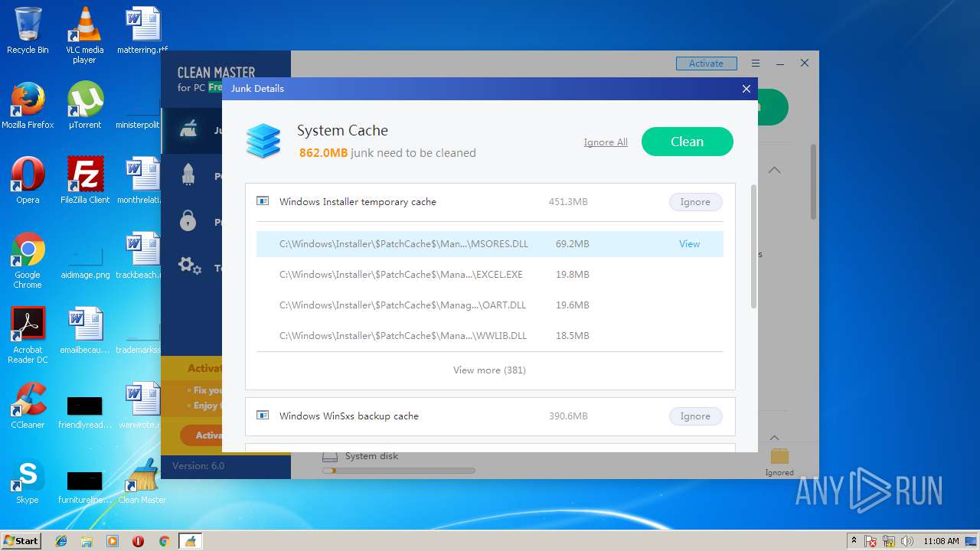Screen dimensions: 980x551
Task: Click the Opera icon in the taskbar
Action: point(138,541)
